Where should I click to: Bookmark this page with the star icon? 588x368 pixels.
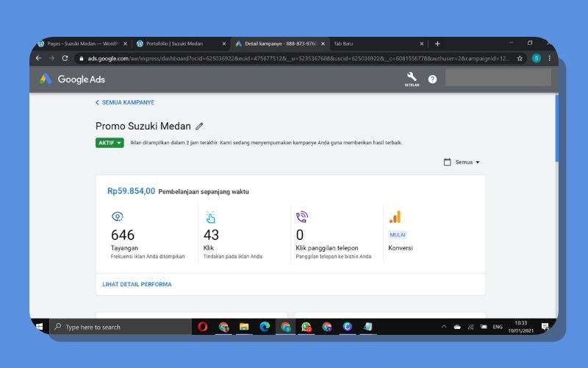point(520,58)
